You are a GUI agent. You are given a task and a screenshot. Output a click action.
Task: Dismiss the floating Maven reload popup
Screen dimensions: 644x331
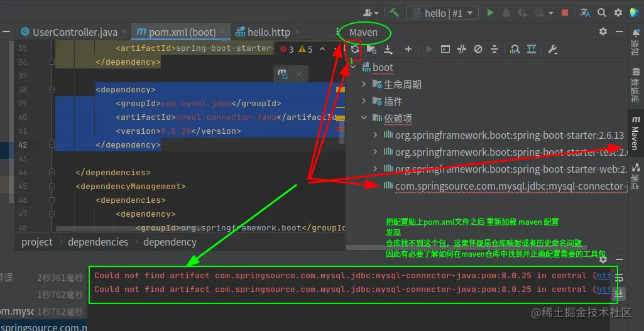click(299, 74)
